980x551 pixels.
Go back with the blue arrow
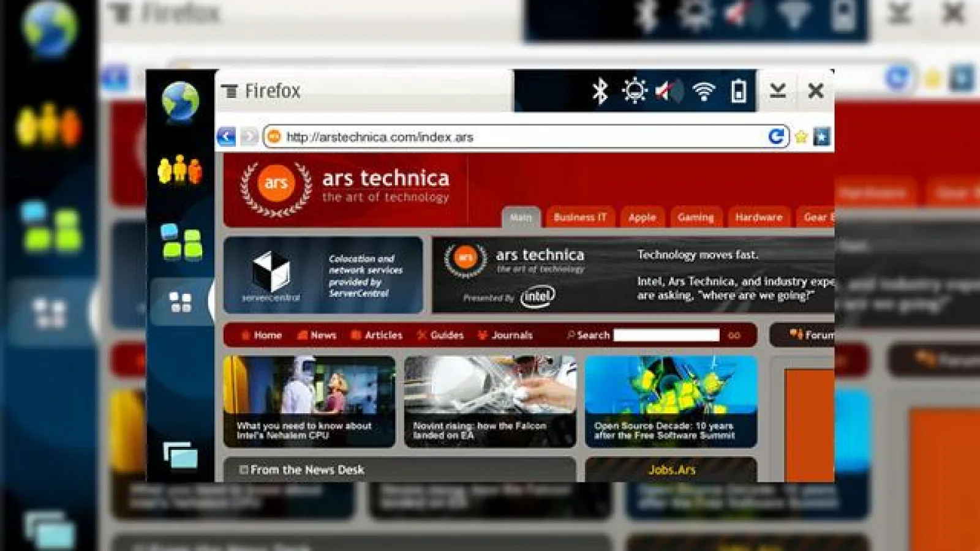227,136
